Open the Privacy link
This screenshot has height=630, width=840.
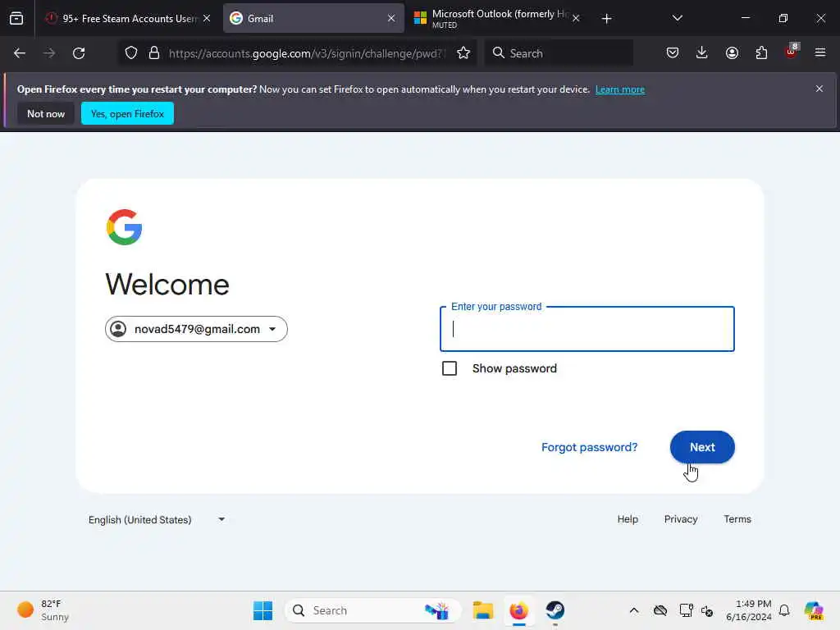[681, 519]
